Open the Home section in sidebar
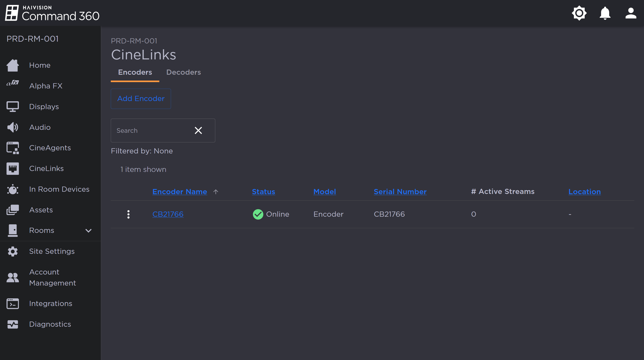The height and width of the screenshot is (360, 644). 40,65
